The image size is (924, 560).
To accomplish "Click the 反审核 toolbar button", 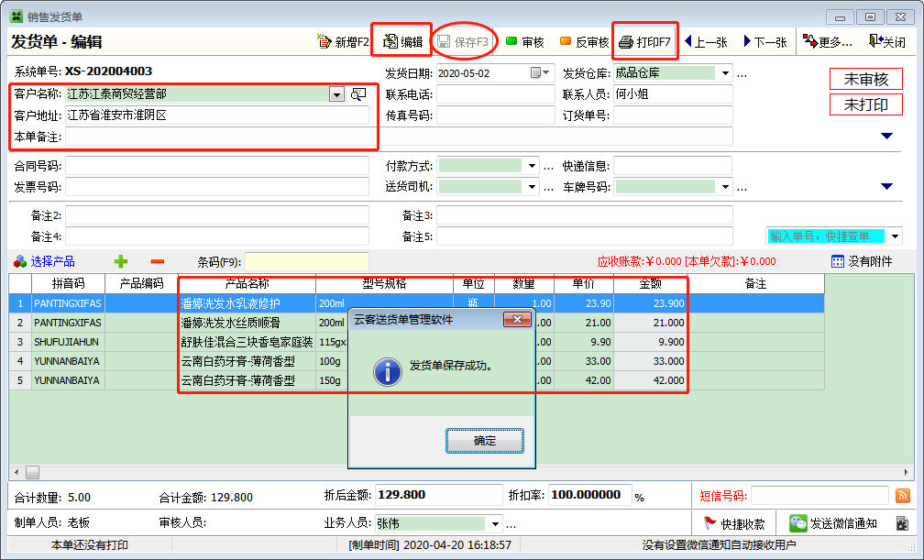I will (584, 42).
